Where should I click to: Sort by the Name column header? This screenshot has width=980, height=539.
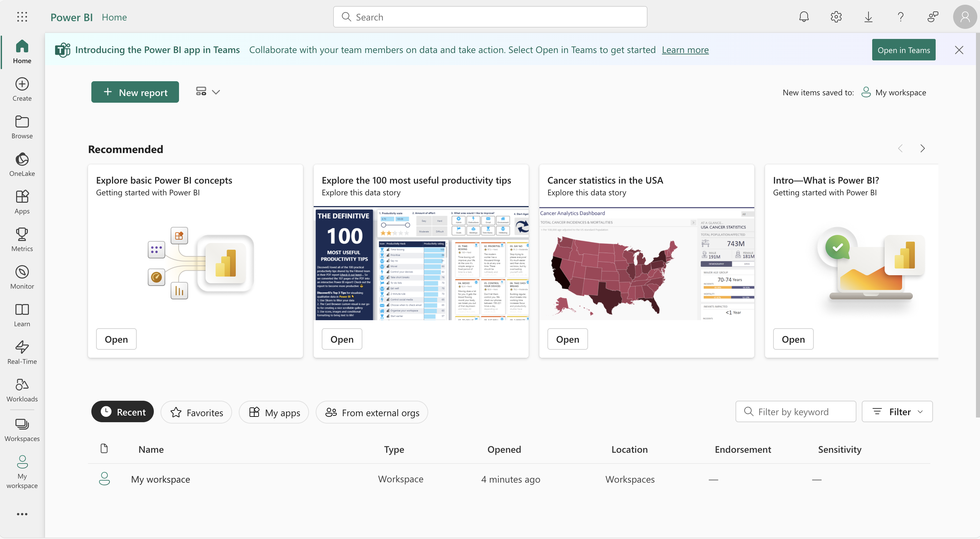click(x=151, y=449)
